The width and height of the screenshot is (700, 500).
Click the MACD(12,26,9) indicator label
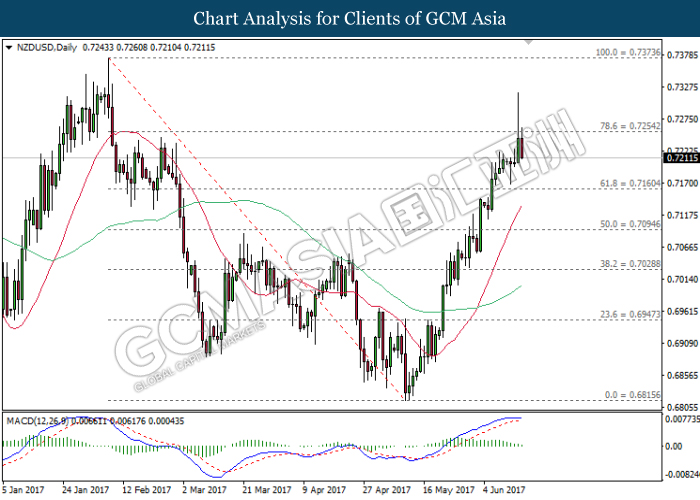pos(38,421)
